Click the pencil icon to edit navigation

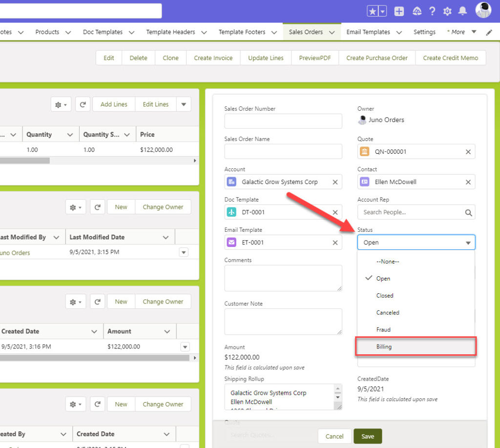pyautogui.click(x=489, y=32)
